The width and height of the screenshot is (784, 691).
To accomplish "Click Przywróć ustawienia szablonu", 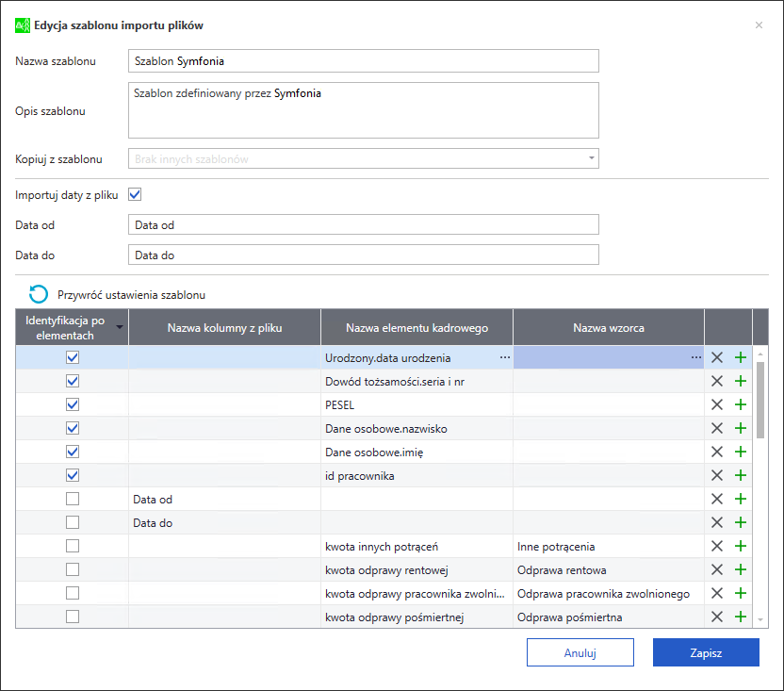I will [x=131, y=295].
